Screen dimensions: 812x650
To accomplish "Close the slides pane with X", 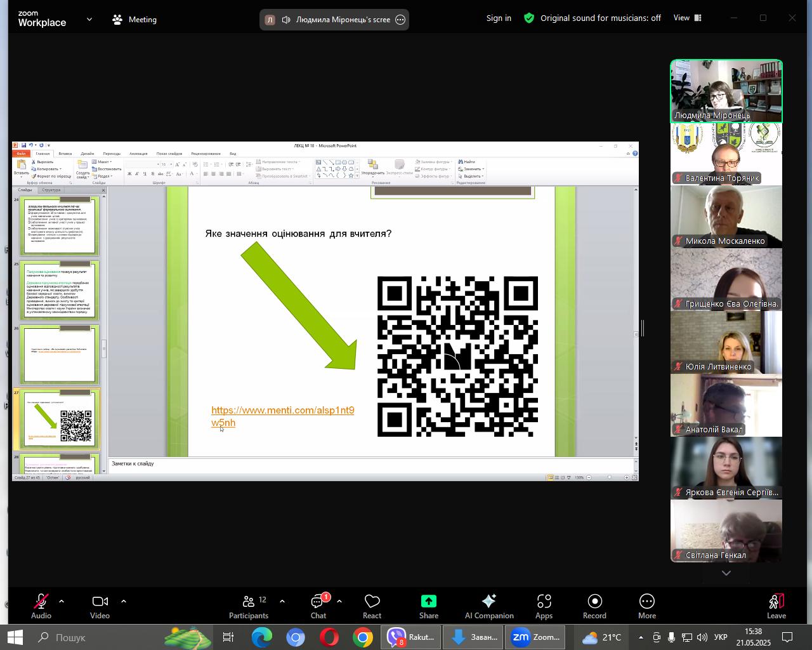I will tap(103, 190).
